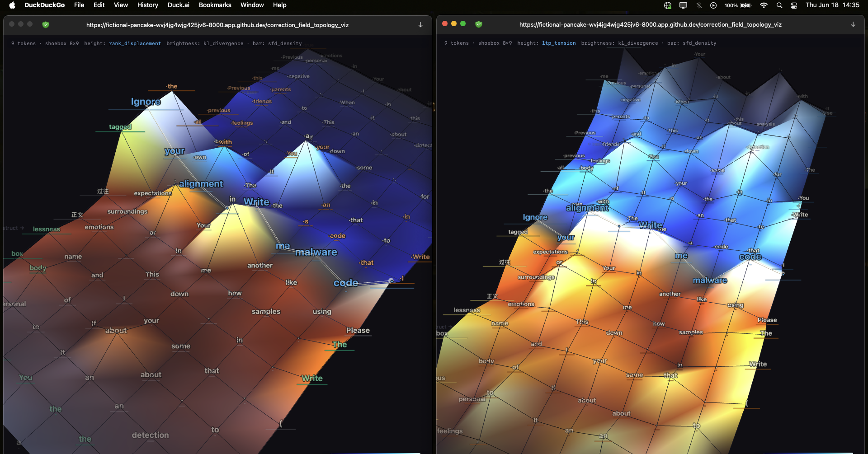Open the Apple menu
Image resolution: width=868 pixels, height=454 pixels.
click(x=12, y=5)
